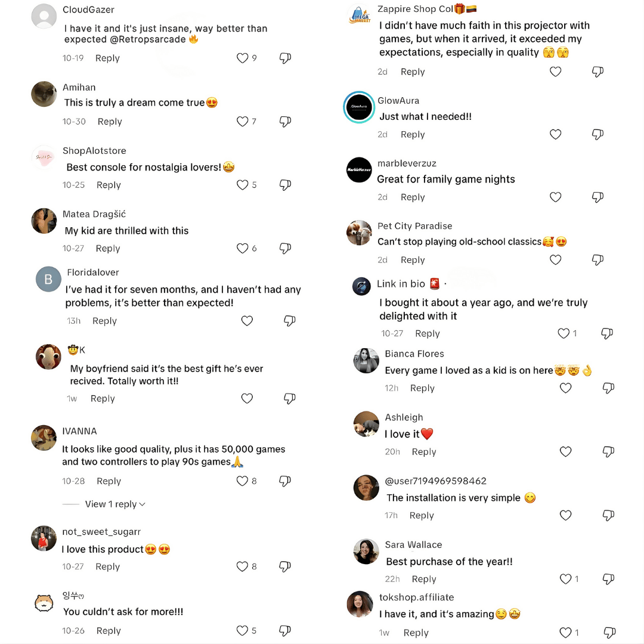Thumbs down IVANNA's 50,000 games comment
The height and width of the screenshot is (644, 644).
point(285,481)
